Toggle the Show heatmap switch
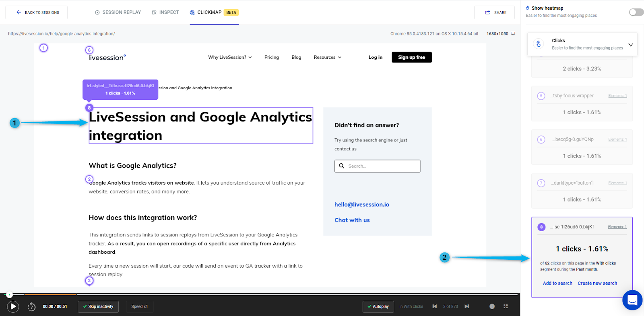 [x=636, y=12]
